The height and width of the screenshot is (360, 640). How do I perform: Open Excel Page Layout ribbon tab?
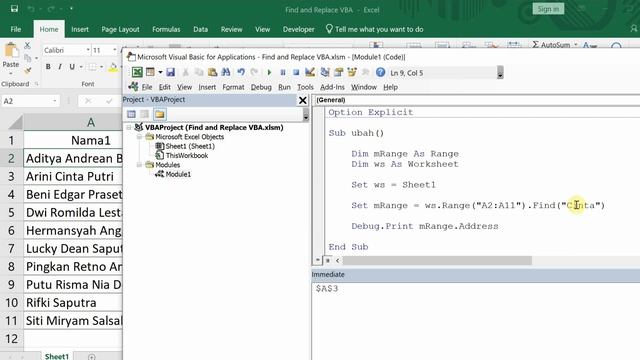[x=120, y=29]
